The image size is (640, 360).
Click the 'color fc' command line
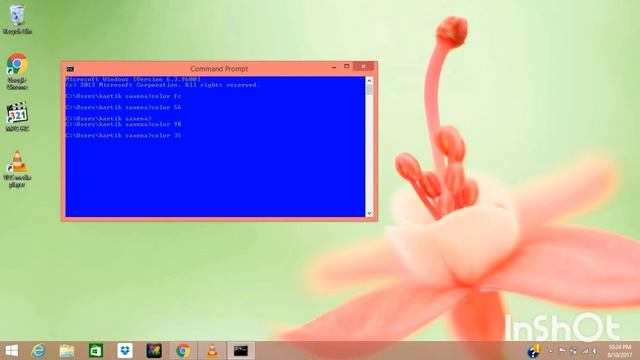(123, 96)
